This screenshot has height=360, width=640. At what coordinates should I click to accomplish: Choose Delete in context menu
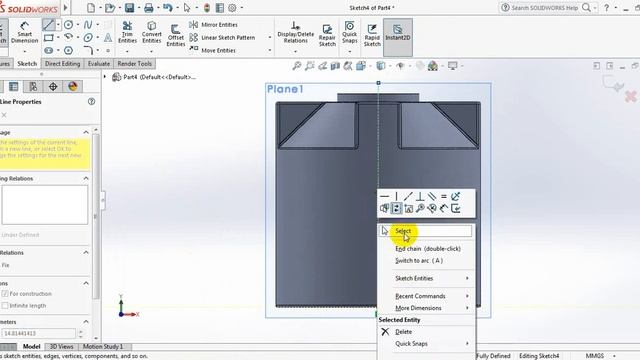click(x=427, y=332)
